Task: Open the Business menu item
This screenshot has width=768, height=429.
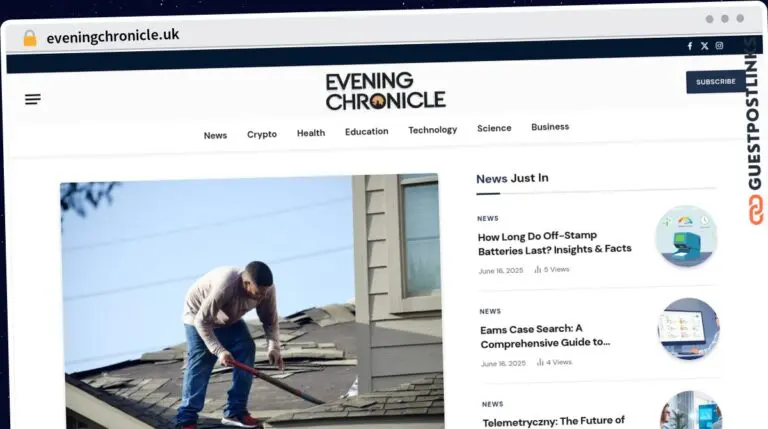Action: [x=550, y=127]
